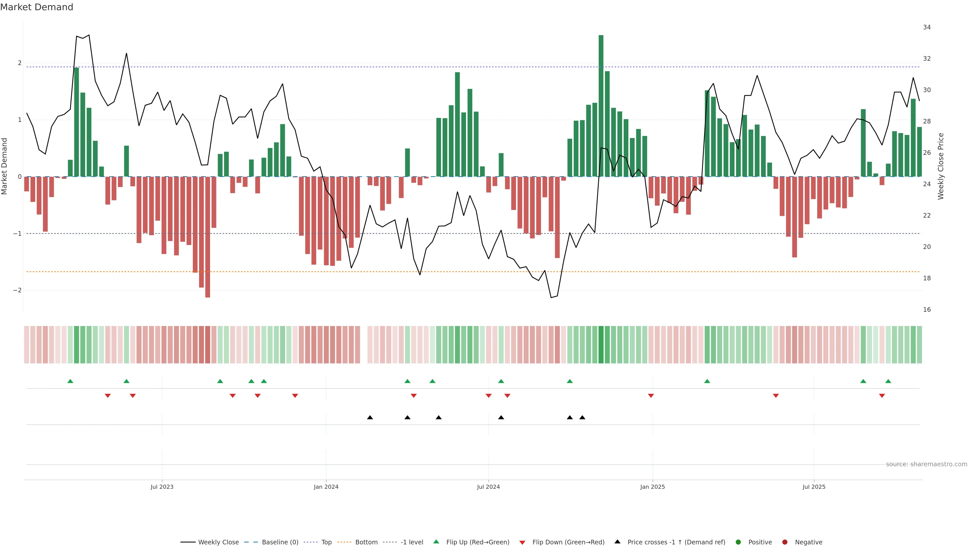
Task: Toggle the -1 level legend entry
Action: coord(412,542)
